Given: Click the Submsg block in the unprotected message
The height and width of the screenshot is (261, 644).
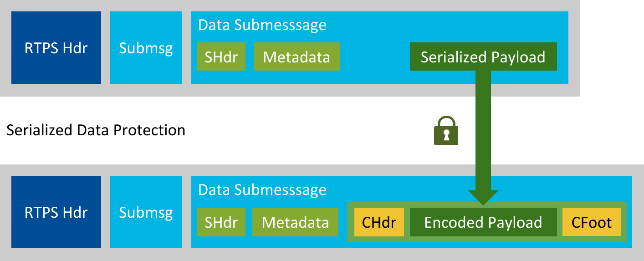Looking at the screenshot, I should [x=146, y=48].
